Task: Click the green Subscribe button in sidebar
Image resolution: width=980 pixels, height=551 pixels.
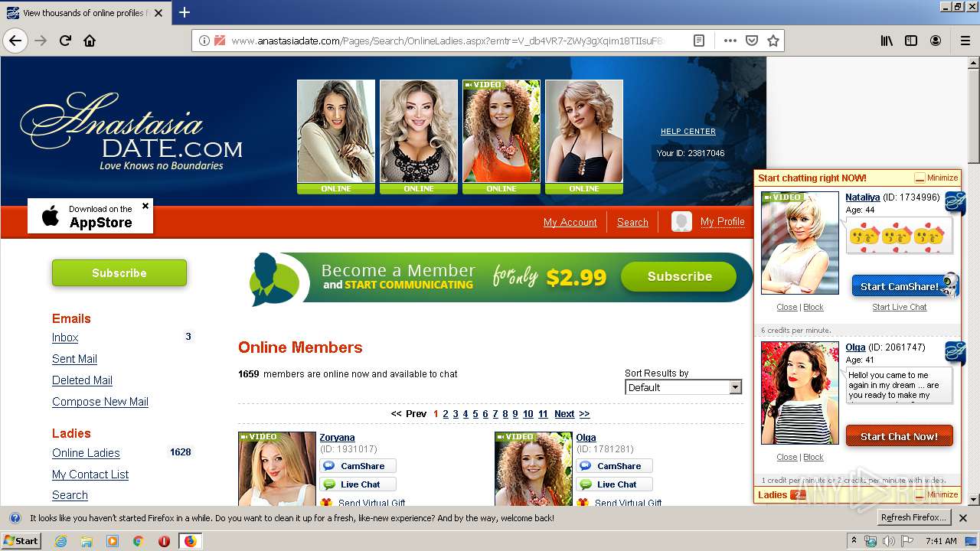Action: pyautogui.click(x=119, y=273)
